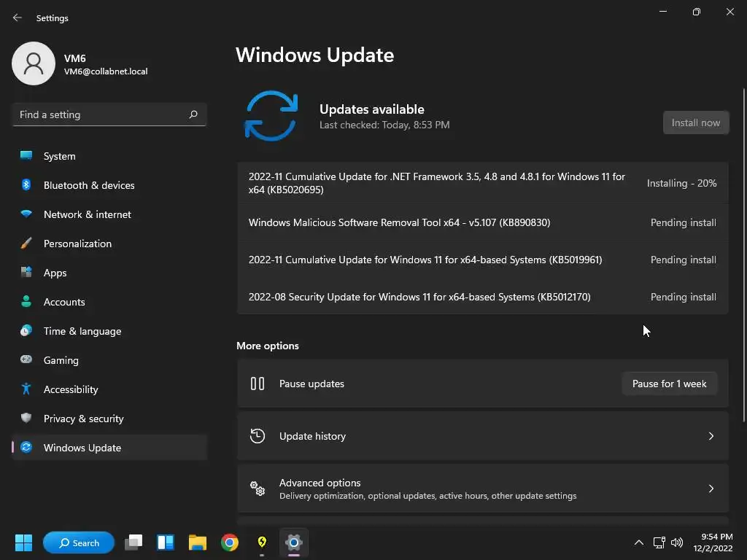
Task: Click the Privacy & security shield icon
Action: click(26, 418)
